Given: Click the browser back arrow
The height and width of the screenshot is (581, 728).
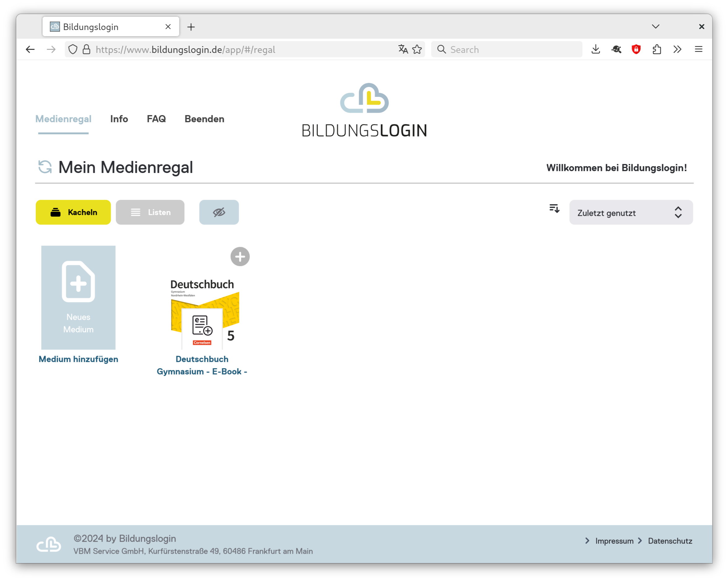Looking at the screenshot, I should tap(30, 49).
